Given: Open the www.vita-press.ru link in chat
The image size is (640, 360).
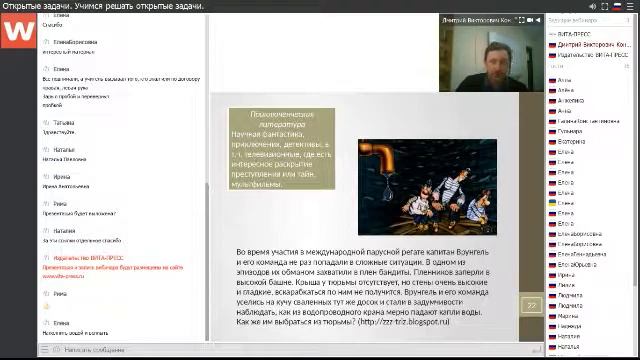Looking at the screenshot, I should [63, 276].
